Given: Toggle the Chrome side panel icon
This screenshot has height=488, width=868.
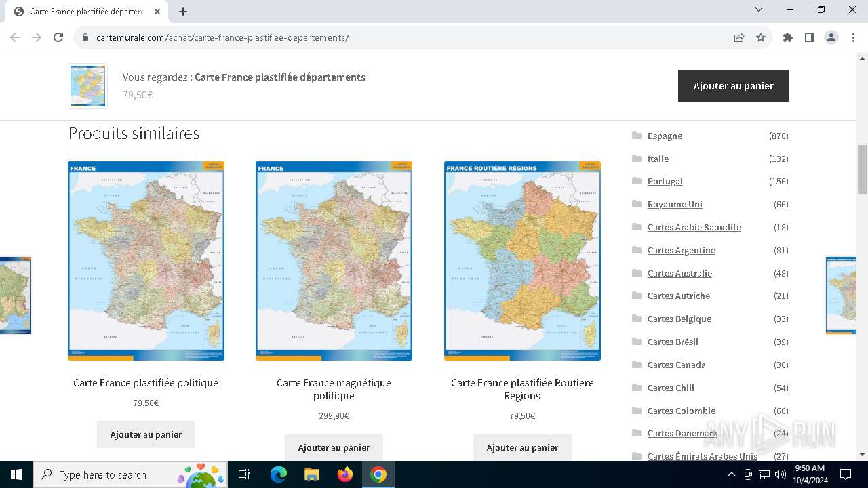Looking at the screenshot, I should coord(810,37).
